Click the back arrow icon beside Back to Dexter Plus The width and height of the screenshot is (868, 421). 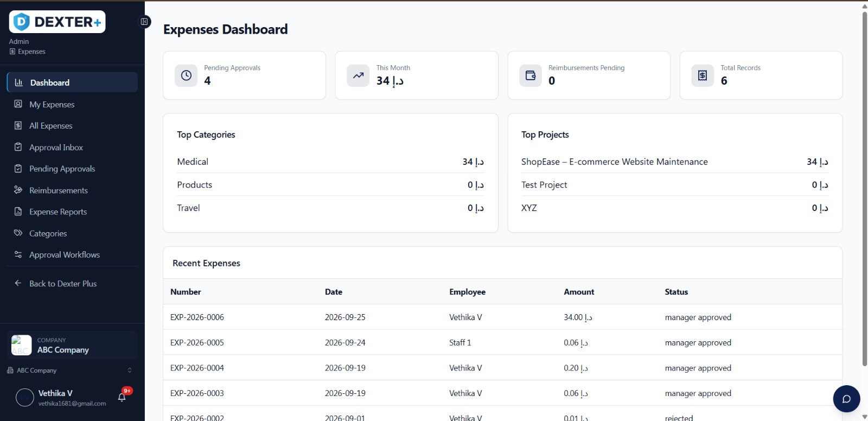tap(18, 283)
